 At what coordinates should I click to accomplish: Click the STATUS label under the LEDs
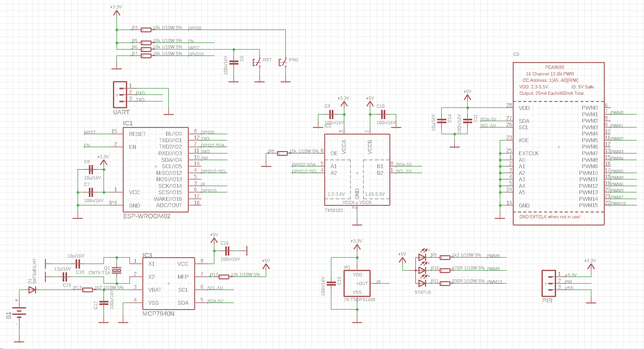tap(423, 292)
